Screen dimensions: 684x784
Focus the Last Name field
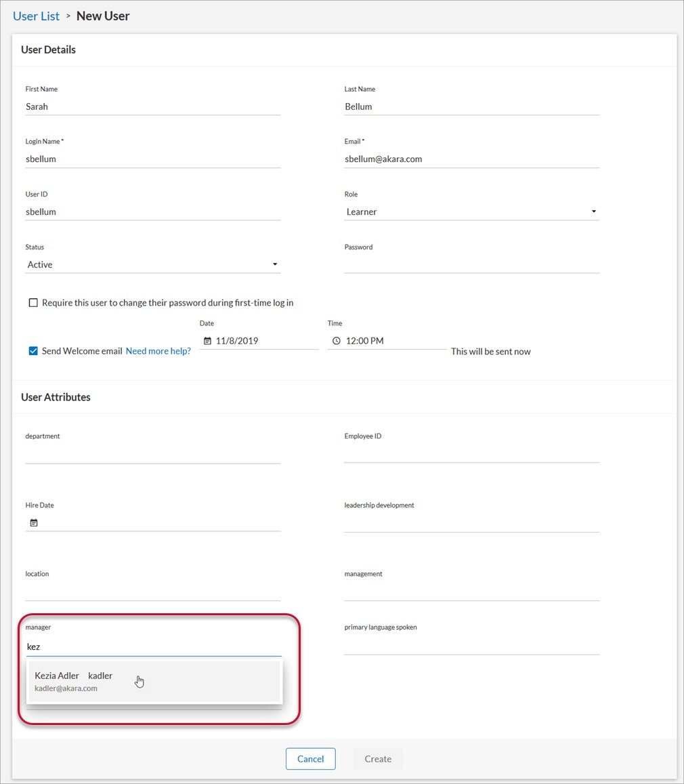[471, 106]
